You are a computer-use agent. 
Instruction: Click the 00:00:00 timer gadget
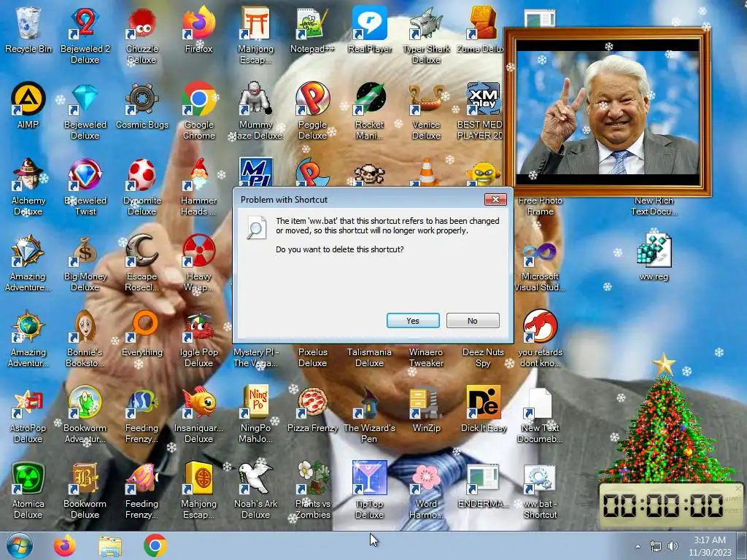670,506
